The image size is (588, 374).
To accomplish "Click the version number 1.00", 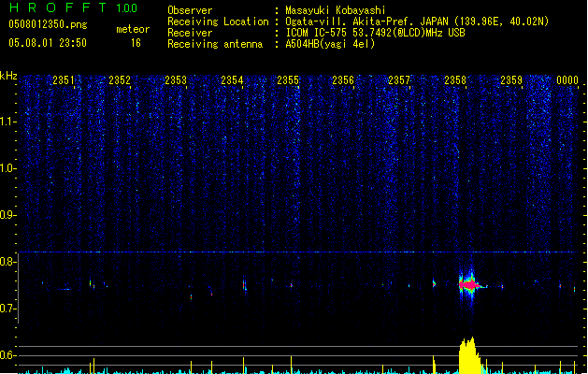I will coord(126,8).
